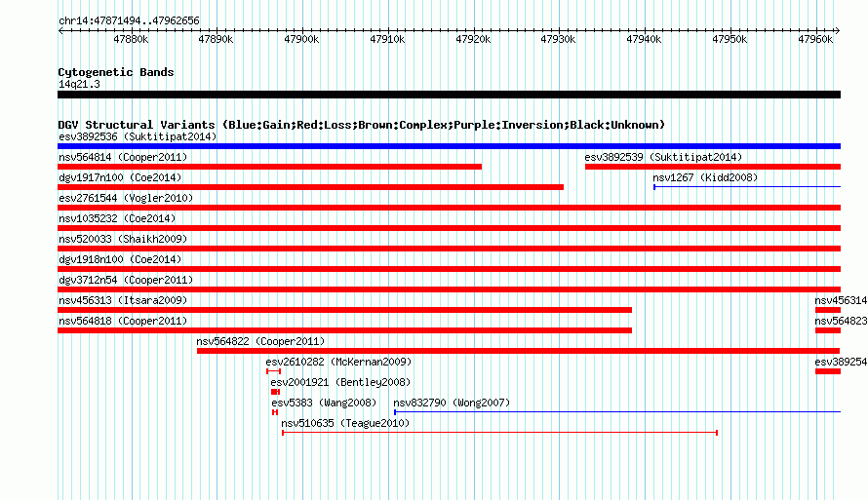Image resolution: width=868 pixels, height=500 pixels.
Task: Click the left arrow of the coordinate ruler
Action: pos(60,31)
